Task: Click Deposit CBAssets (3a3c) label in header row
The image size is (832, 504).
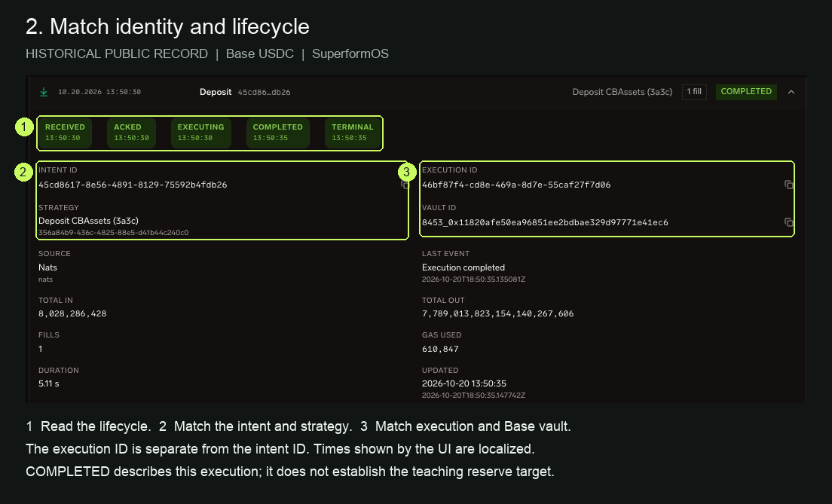Action: [x=622, y=92]
